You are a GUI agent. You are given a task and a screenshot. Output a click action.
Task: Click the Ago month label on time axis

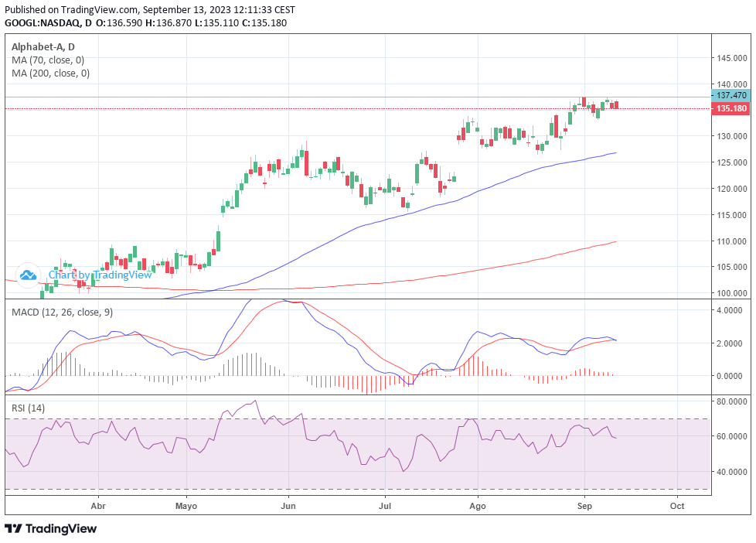pyautogui.click(x=478, y=507)
